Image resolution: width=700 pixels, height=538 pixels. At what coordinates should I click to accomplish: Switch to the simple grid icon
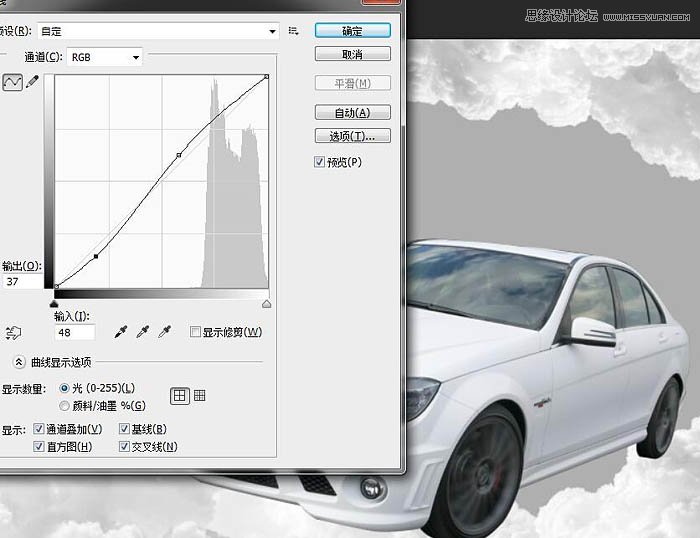pos(180,396)
